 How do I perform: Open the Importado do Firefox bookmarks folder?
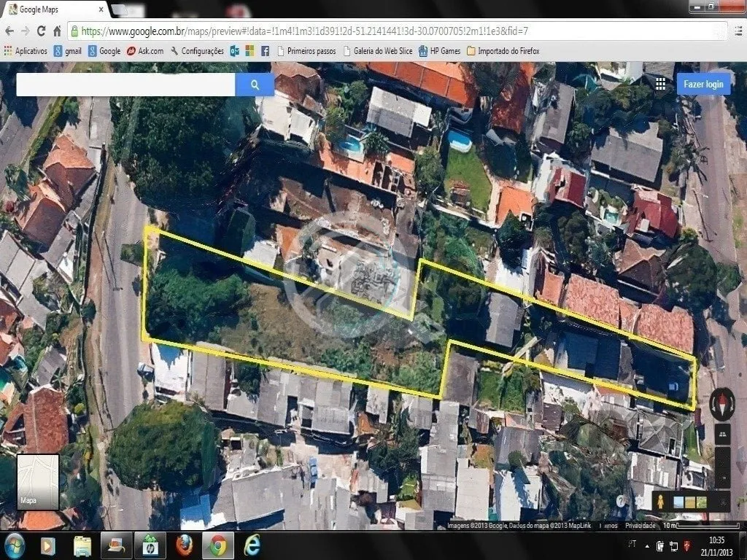pyautogui.click(x=503, y=51)
